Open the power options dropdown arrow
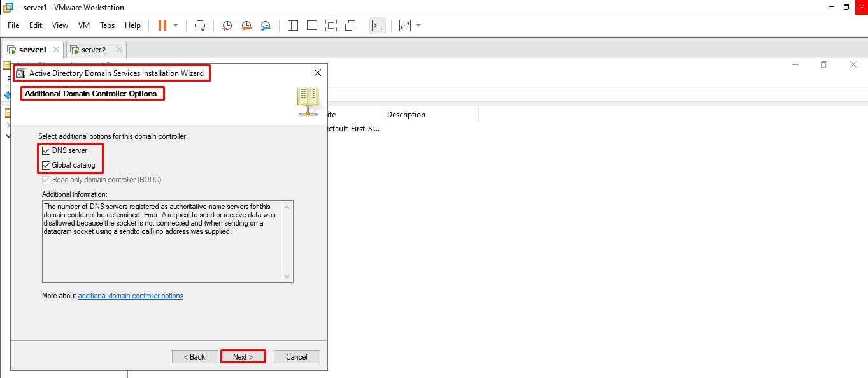The width and height of the screenshot is (868, 378). tap(176, 25)
